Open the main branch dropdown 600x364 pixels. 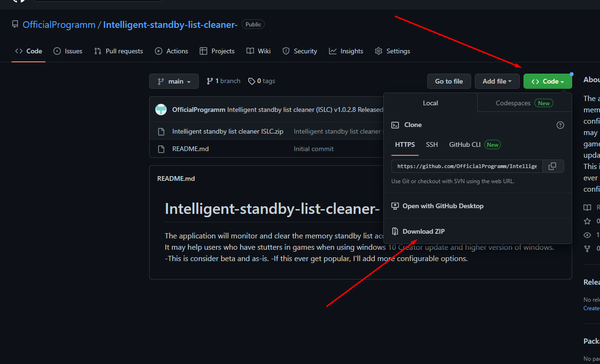coord(174,81)
